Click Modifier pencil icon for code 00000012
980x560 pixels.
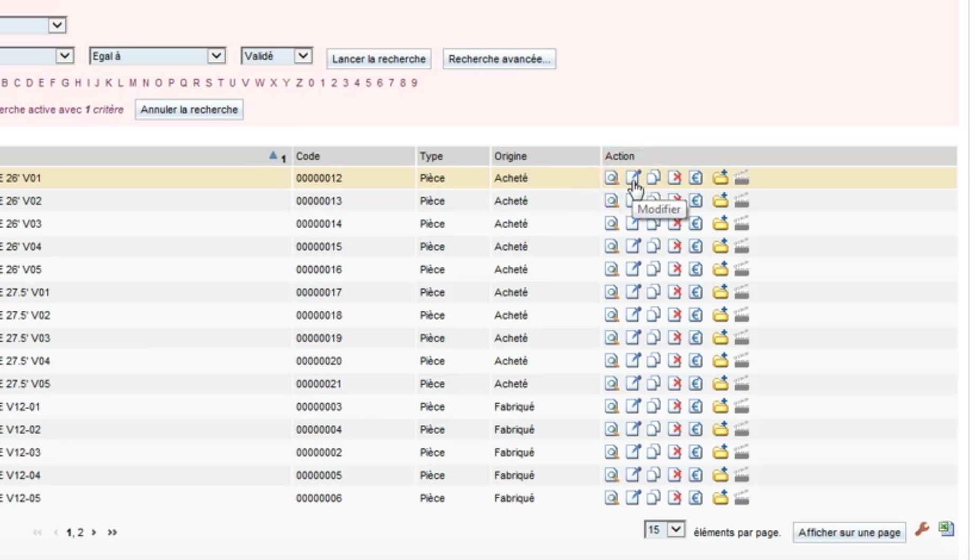pos(632,178)
